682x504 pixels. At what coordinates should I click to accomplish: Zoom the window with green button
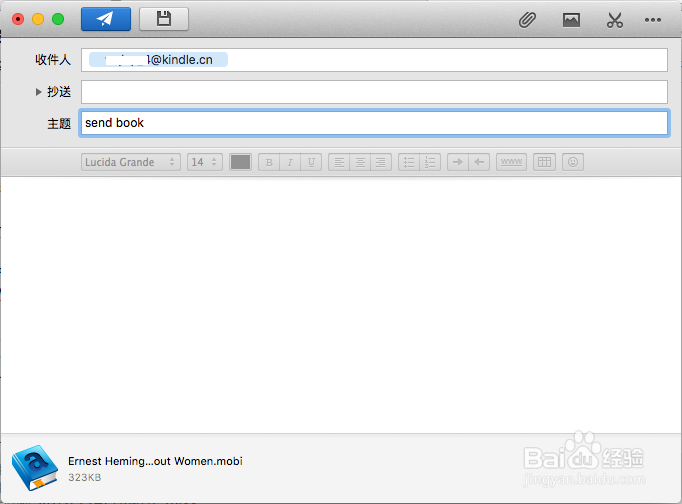58,19
